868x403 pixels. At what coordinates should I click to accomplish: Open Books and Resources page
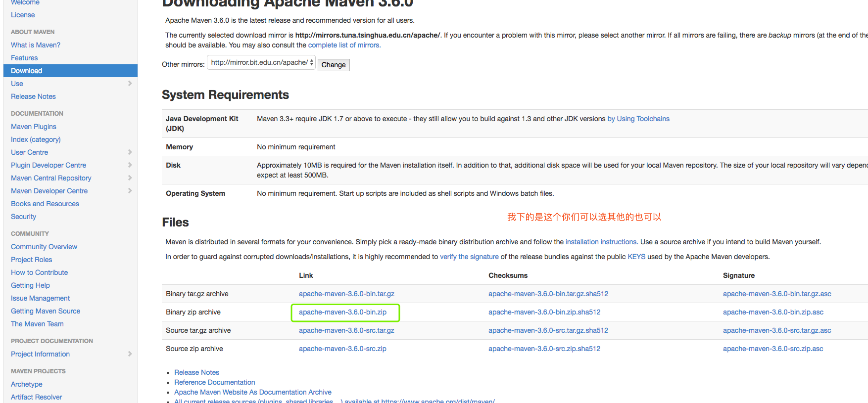click(x=45, y=204)
